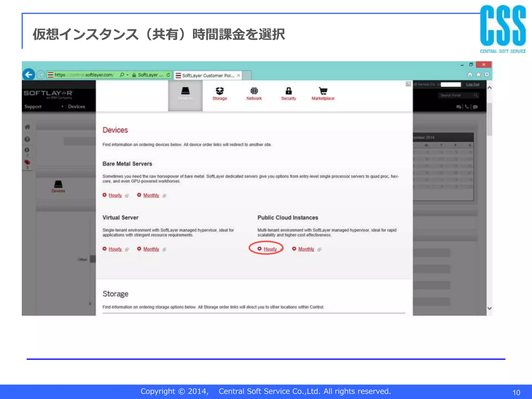This screenshot has height=399, width=532.
Task: Click the sidebar home icon
Action: [x=27, y=127]
